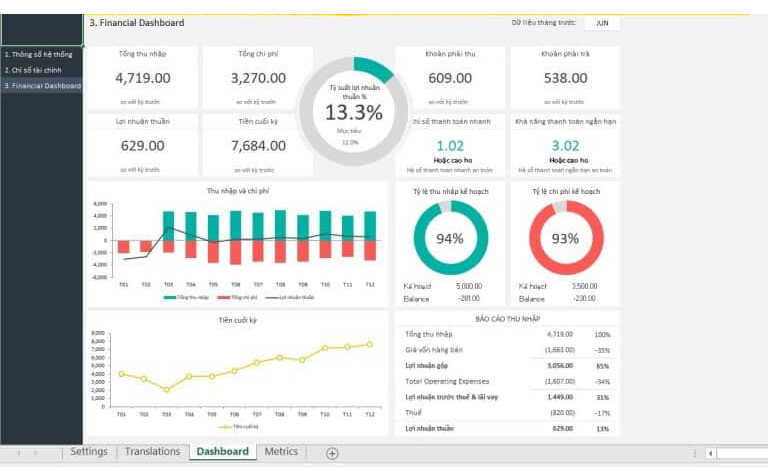Select the 'Total Operating Expenses' row label

pyautogui.click(x=447, y=381)
